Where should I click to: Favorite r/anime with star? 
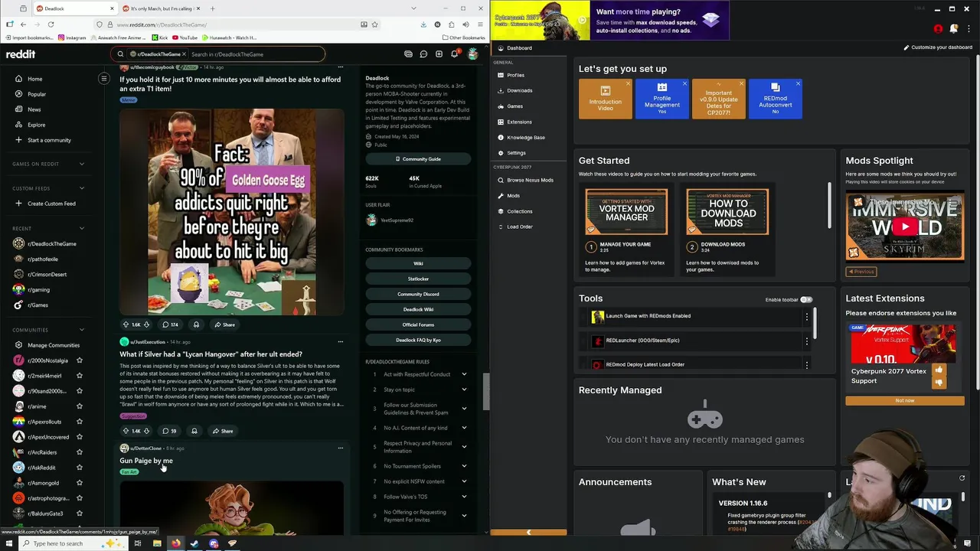(79, 406)
